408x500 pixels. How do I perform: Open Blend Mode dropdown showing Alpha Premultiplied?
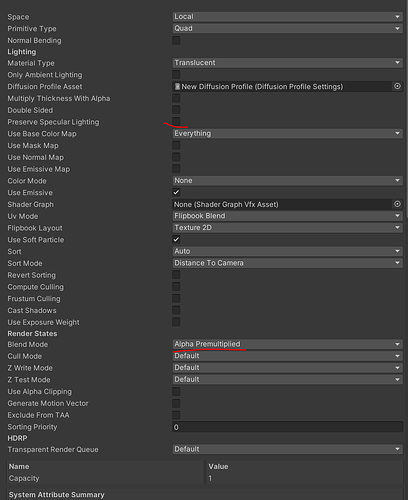click(288, 344)
